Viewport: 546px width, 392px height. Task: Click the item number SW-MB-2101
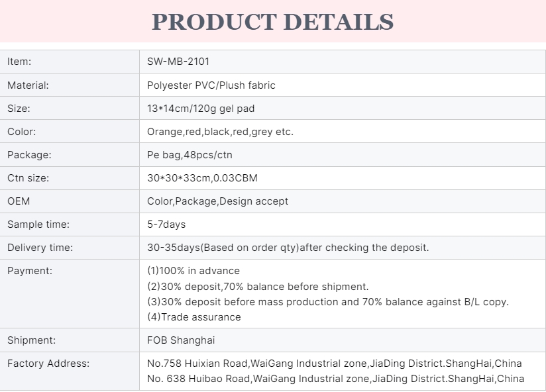[178, 62]
